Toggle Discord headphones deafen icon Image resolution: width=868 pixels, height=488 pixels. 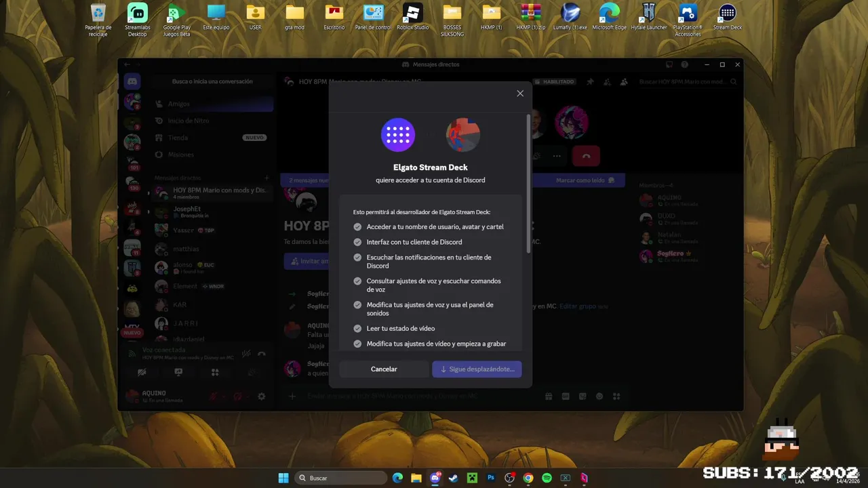237,396
